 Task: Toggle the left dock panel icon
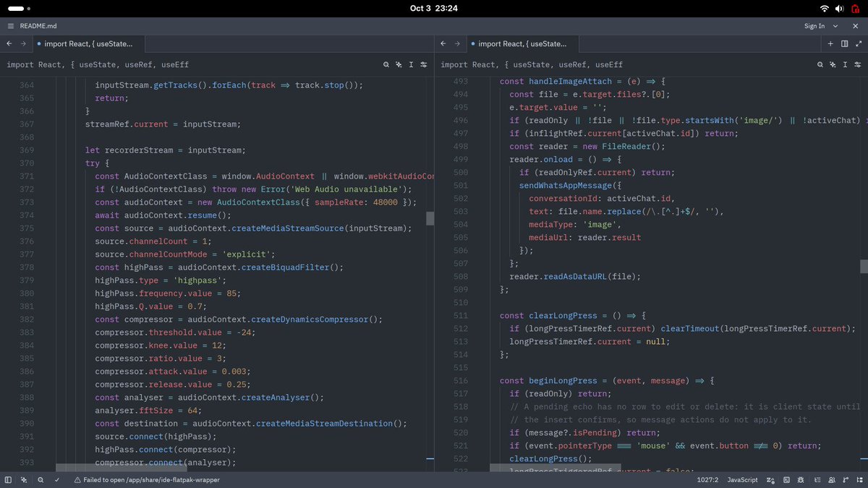point(8,479)
